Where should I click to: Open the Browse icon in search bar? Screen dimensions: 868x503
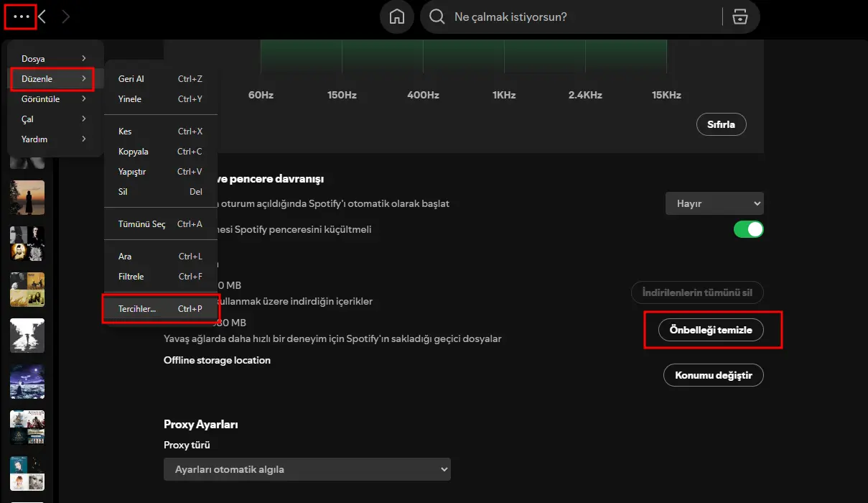point(740,17)
